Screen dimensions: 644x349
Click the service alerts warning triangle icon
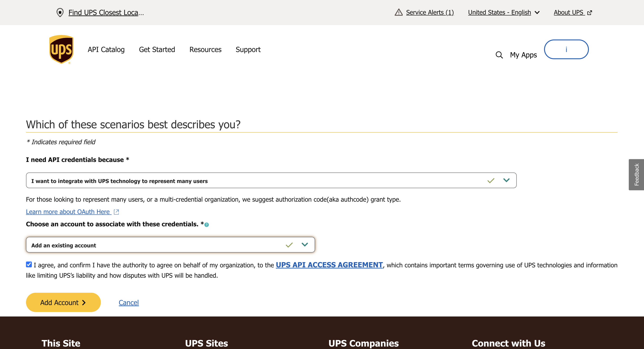pos(398,12)
